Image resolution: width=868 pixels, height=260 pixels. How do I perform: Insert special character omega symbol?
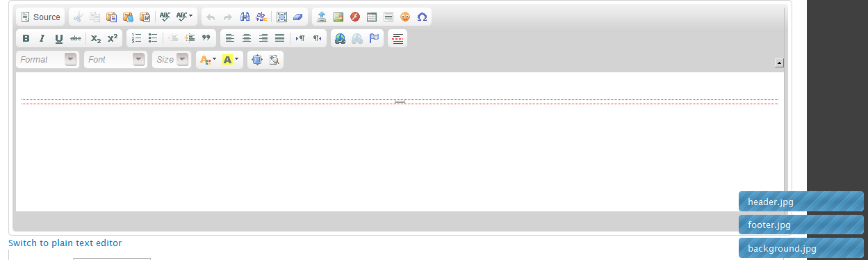click(422, 17)
